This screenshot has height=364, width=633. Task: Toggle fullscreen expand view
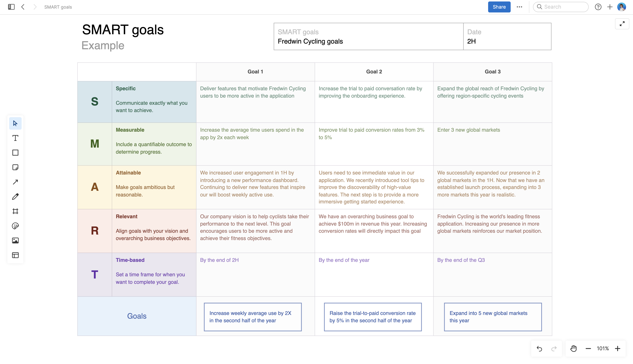[x=622, y=24]
